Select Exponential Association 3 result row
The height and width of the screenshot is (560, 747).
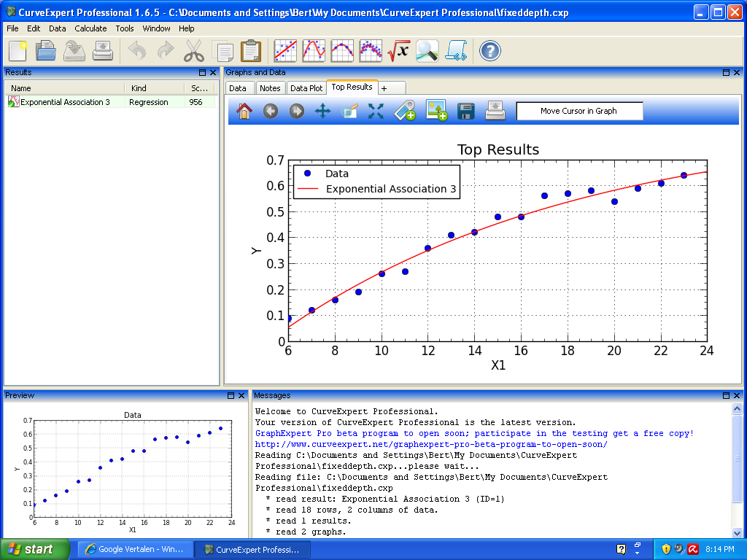click(65, 102)
